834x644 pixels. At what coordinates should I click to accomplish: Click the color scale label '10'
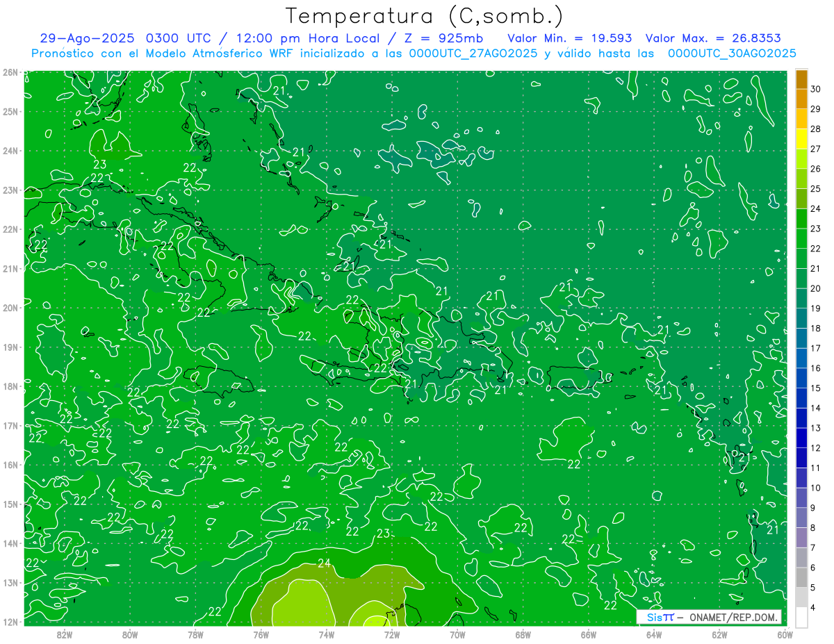(x=815, y=488)
